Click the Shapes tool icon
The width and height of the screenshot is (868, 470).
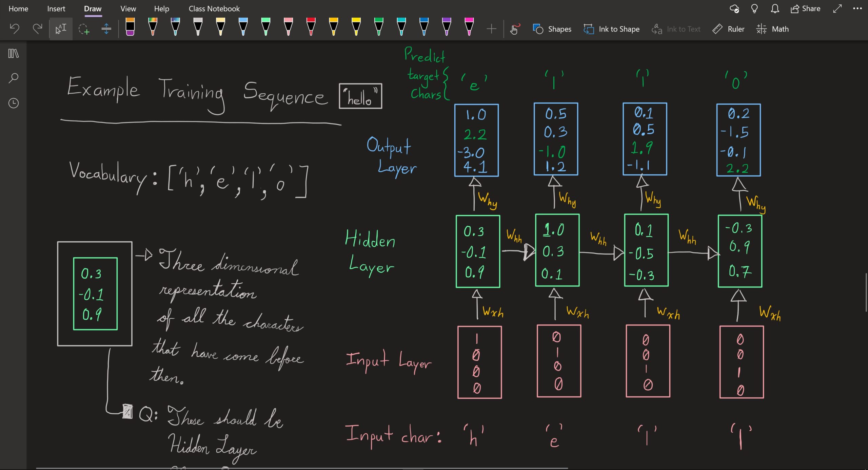(537, 29)
